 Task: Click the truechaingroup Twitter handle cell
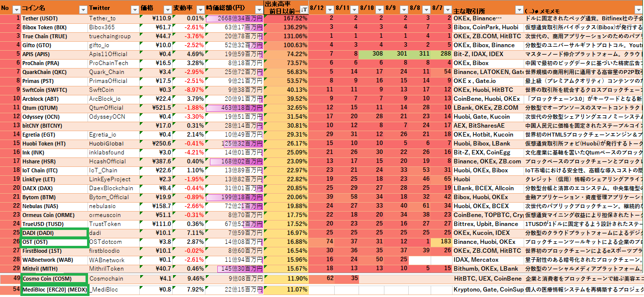(x=113, y=36)
